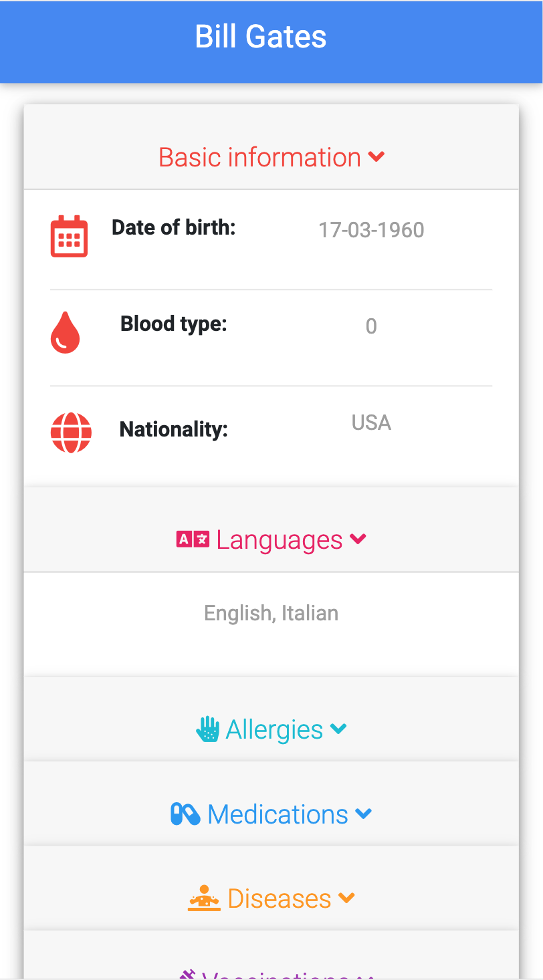This screenshot has width=543, height=980.
Task: Collapse Languages section using its chevron
Action: (358, 539)
